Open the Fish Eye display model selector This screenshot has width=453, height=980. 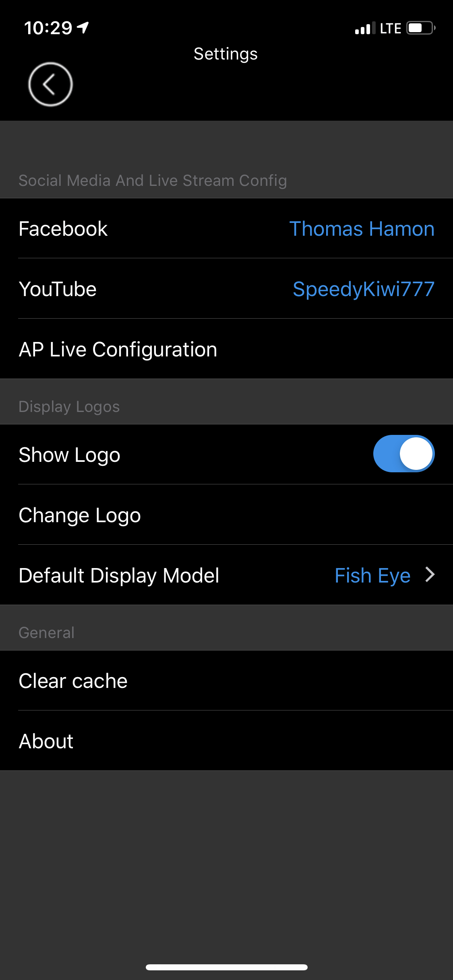372,575
